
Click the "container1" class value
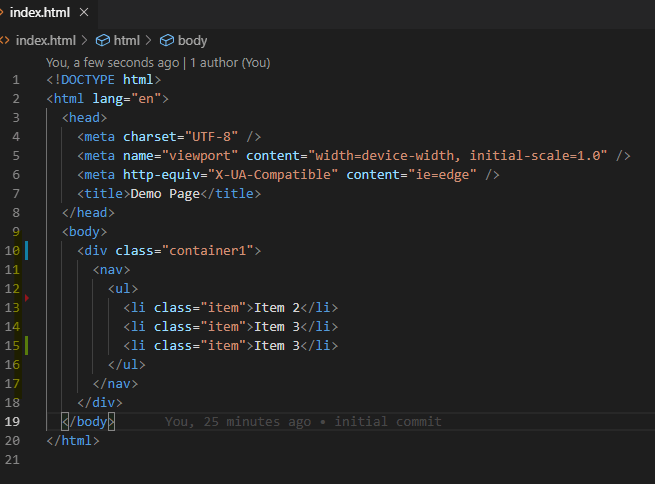click(208, 251)
